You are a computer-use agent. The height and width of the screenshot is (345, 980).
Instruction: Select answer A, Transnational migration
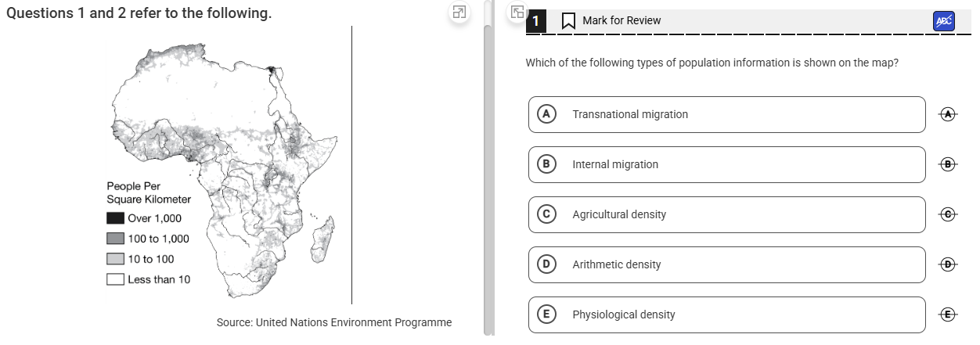(726, 114)
